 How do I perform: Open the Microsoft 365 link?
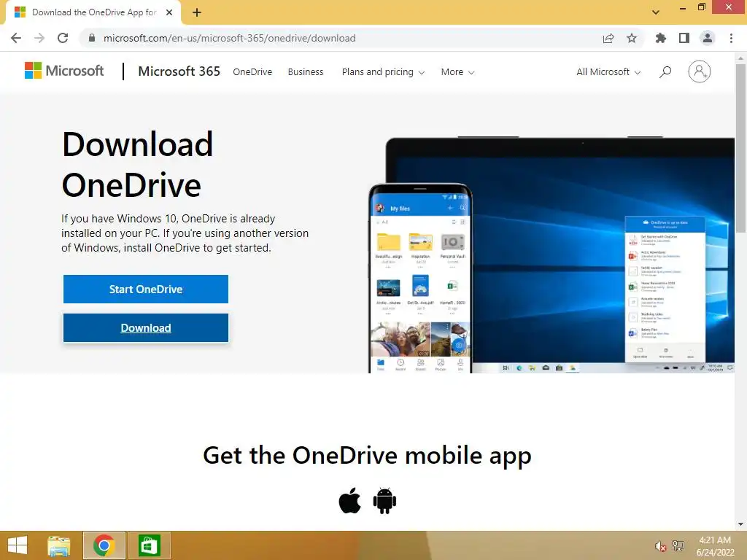tap(179, 71)
